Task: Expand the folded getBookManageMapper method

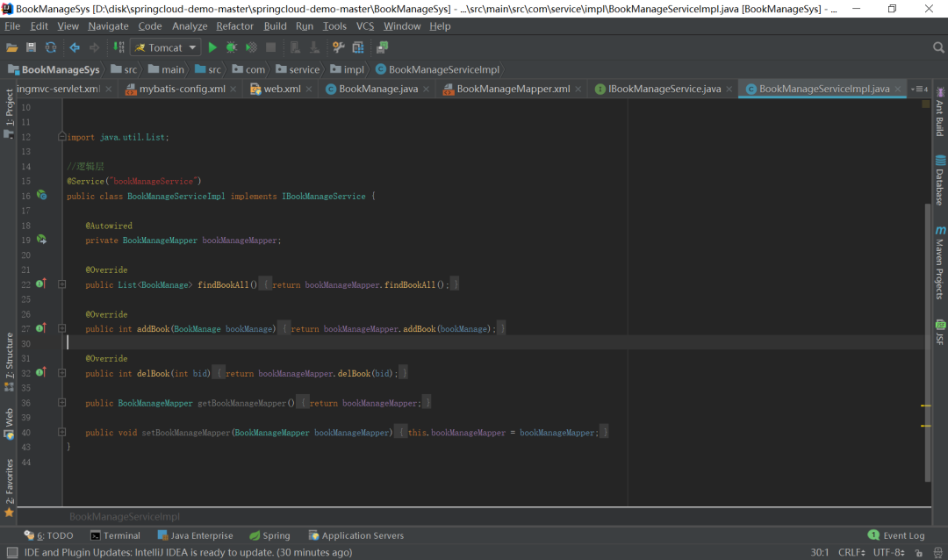Action: (x=61, y=403)
